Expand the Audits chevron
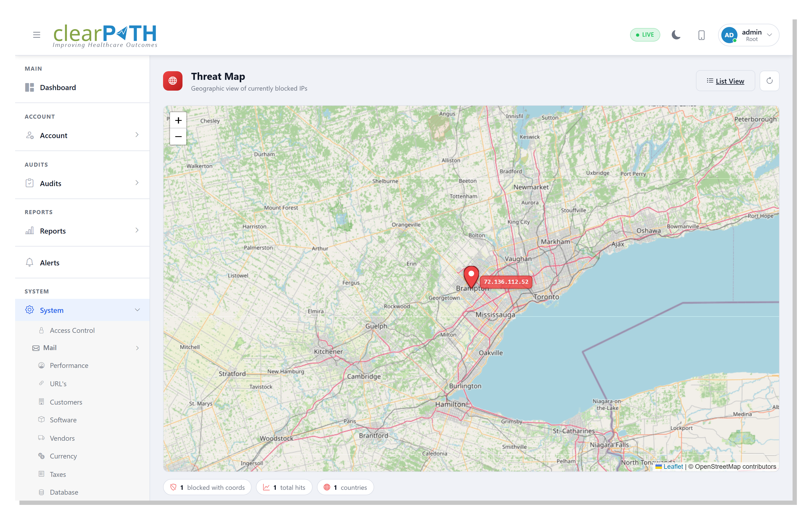812x520 pixels. [x=137, y=183]
